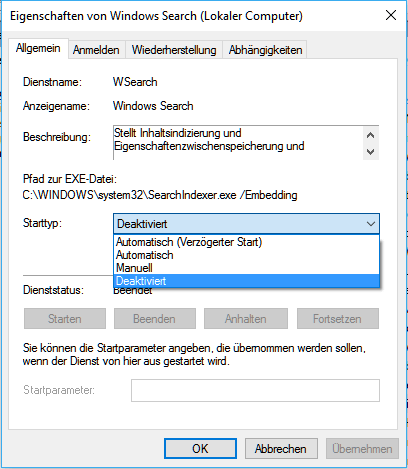
Task: Click the Beenden service button
Action: (155, 319)
